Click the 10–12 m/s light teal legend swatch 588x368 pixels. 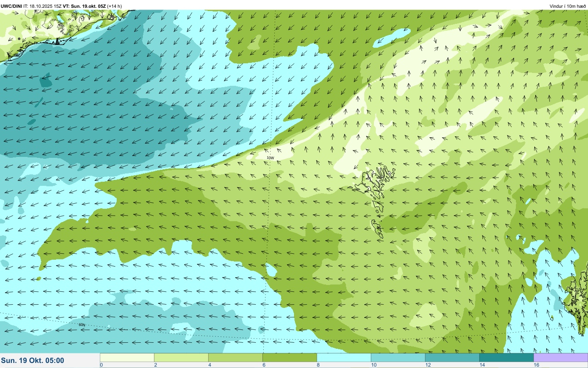398,357
